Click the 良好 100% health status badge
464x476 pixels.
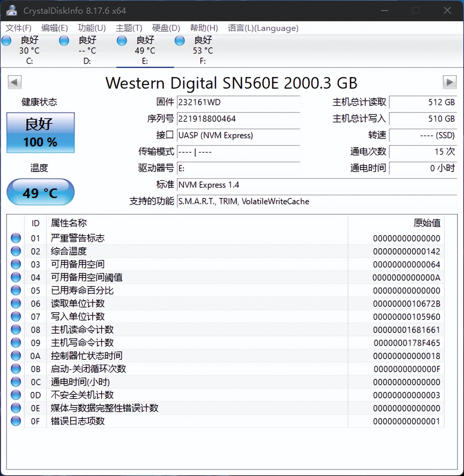pyautogui.click(x=40, y=132)
